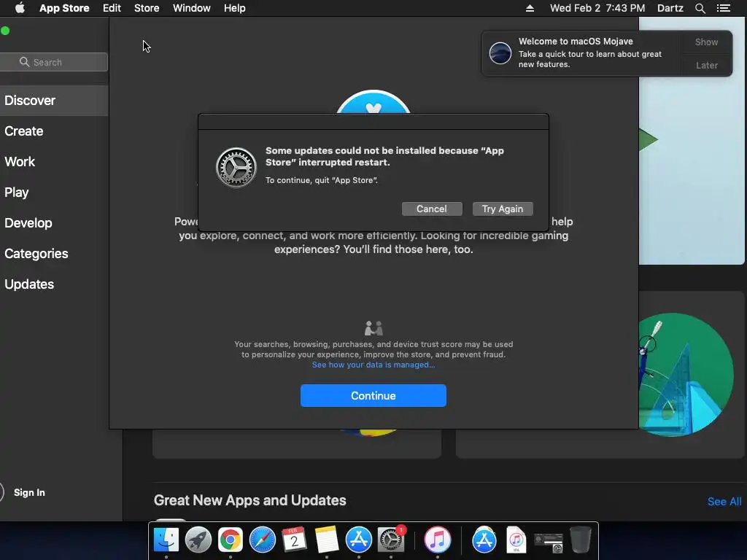The height and width of the screenshot is (560, 747).
Task: Select Categories in the sidebar
Action: [54, 253]
